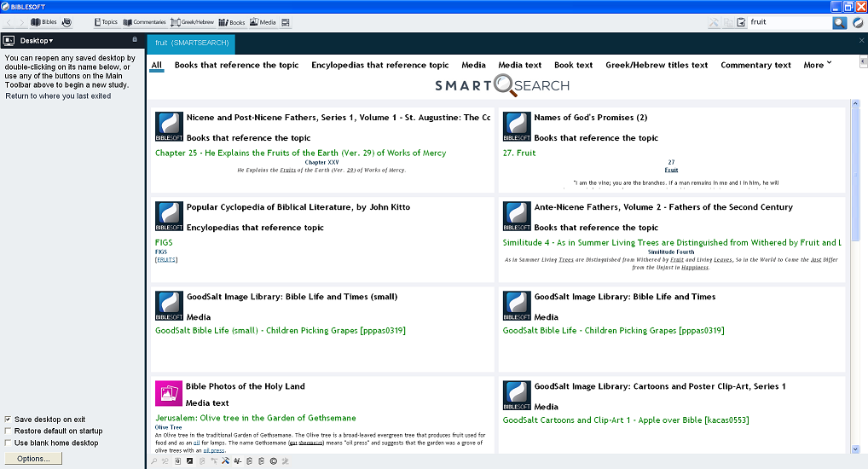Select the 'Commentary text' filter tab
Screen dimensions: 868x469
pyautogui.click(x=755, y=66)
